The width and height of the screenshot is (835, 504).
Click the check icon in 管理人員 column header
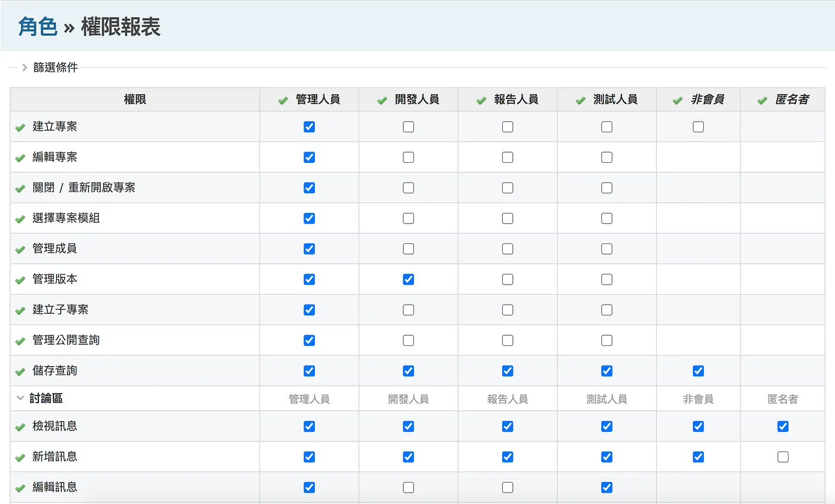point(283,100)
